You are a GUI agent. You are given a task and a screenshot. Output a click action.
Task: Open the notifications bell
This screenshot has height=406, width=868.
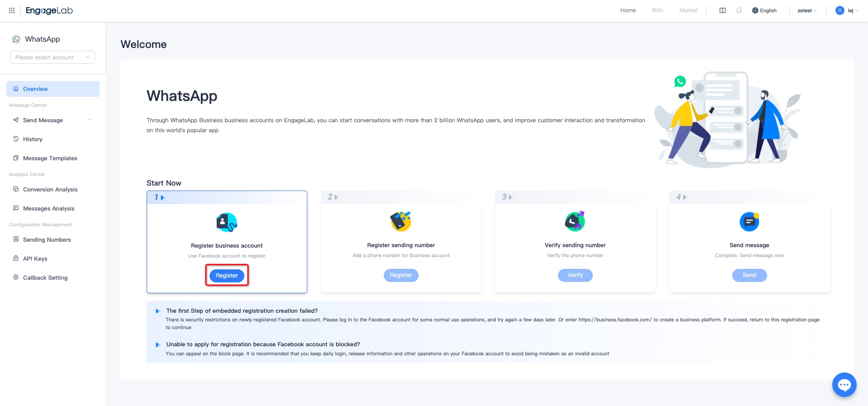click(739, 10)
